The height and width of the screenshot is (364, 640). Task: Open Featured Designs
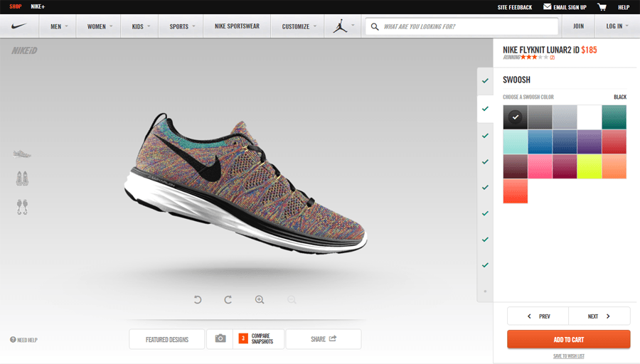(x=167, y=339)
